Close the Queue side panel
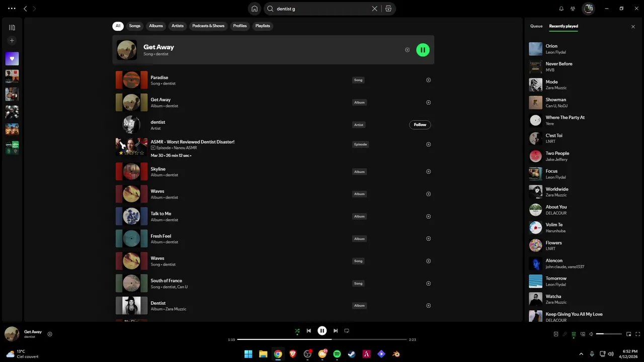The image size is (644, 362). click(x=633, y=27)
